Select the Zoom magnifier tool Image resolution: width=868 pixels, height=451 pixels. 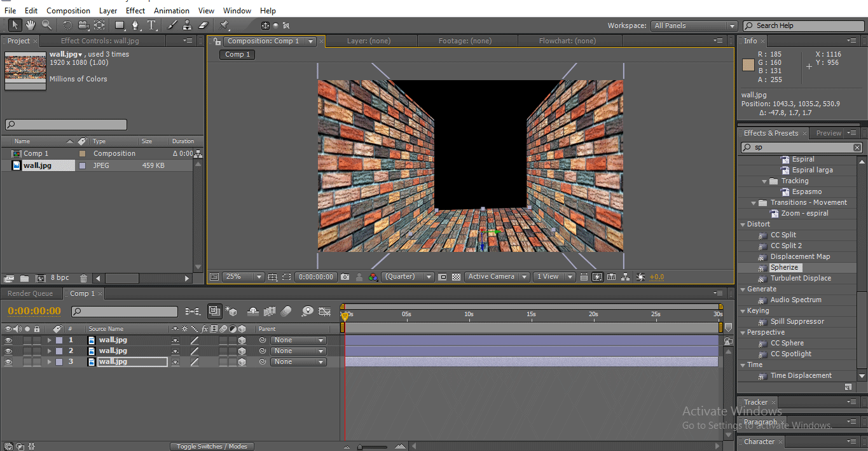click(x=46, y=25)
